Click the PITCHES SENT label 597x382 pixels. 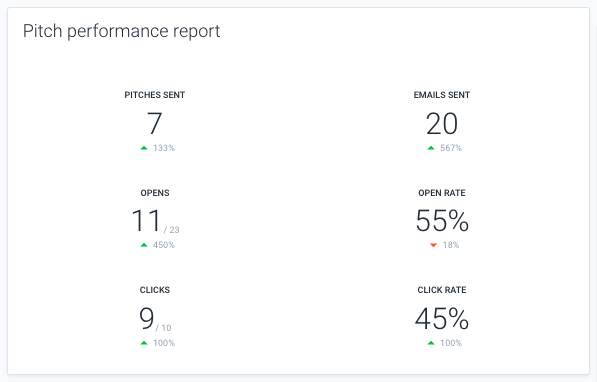155,95
